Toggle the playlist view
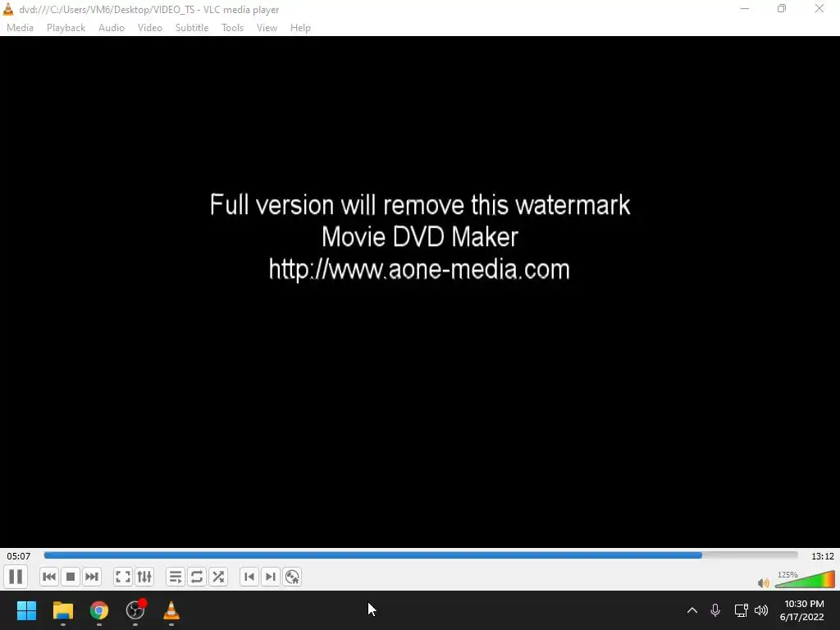The width and height of the screenshot is (840, 630). tap(176, 577)
